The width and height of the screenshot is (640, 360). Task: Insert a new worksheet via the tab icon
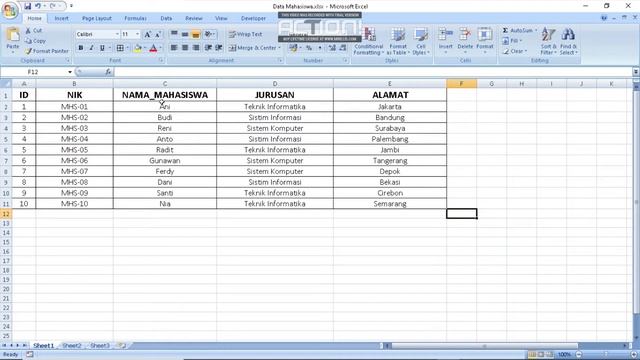pos(122,346)
